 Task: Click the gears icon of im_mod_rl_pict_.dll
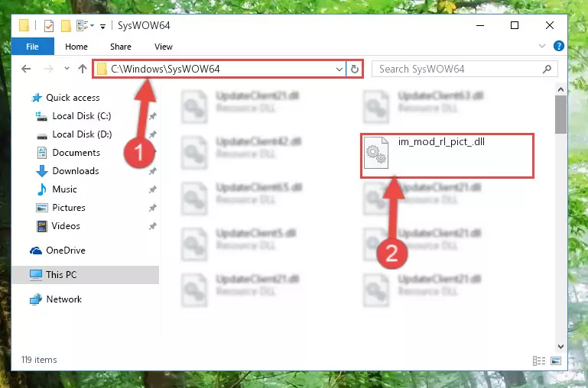(376, 154)
